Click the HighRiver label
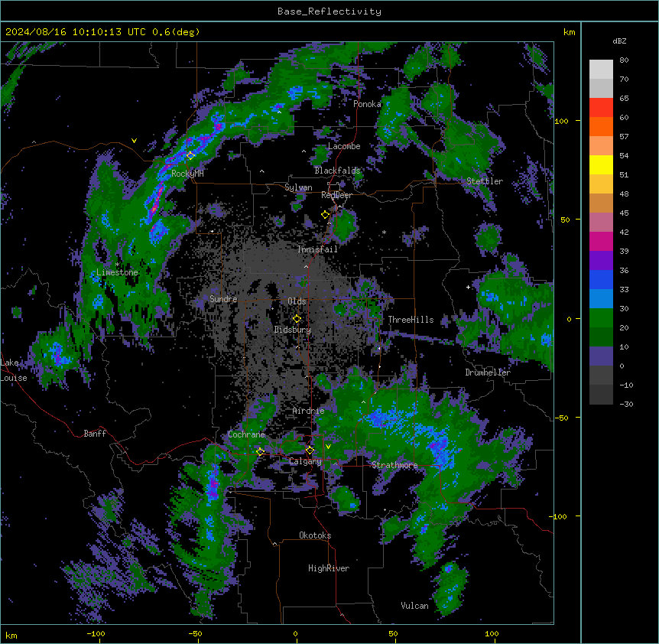 [329, 568]
